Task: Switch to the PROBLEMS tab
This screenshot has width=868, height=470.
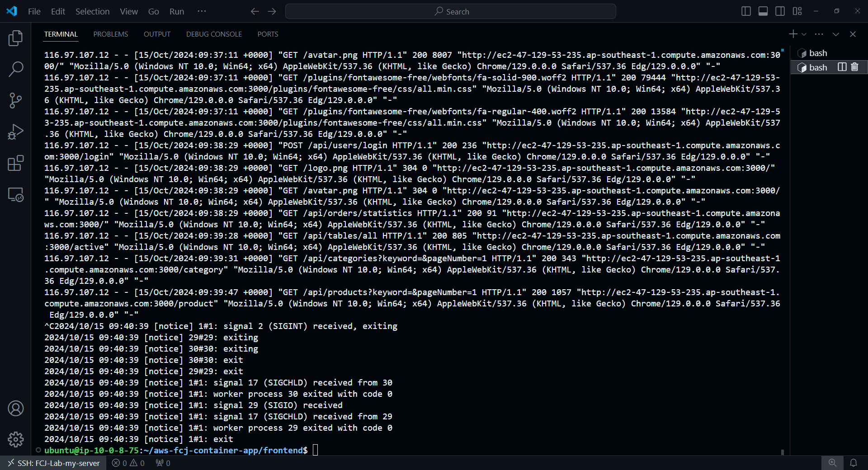Action: [111, 34]
